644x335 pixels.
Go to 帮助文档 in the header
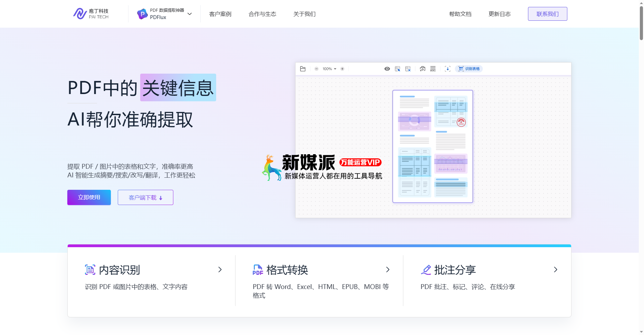coord(460,14)
